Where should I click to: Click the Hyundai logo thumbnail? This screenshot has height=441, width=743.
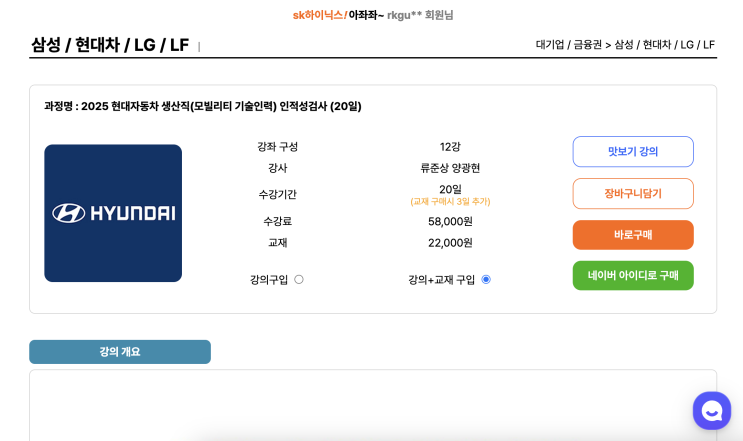[113, 213]
